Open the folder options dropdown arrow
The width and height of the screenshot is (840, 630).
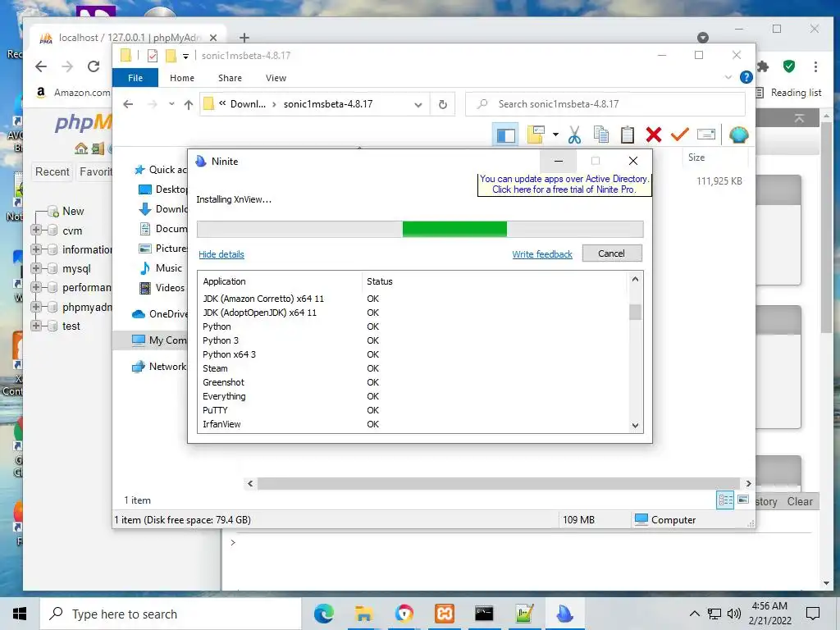coord(555,135)
